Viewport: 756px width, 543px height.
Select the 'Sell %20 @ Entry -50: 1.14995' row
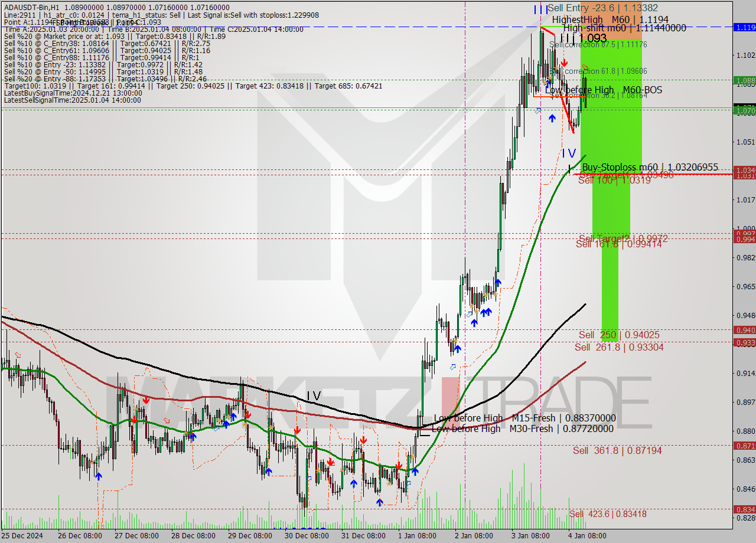(103, 72)
